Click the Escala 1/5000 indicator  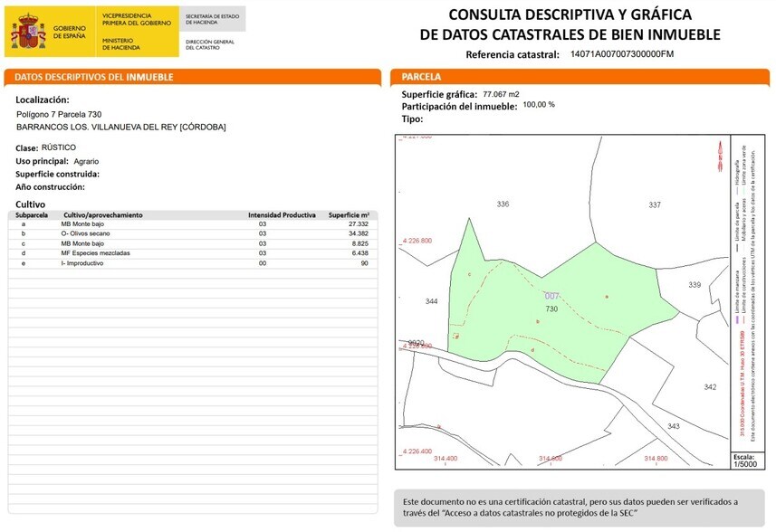[x=745, y=461]
